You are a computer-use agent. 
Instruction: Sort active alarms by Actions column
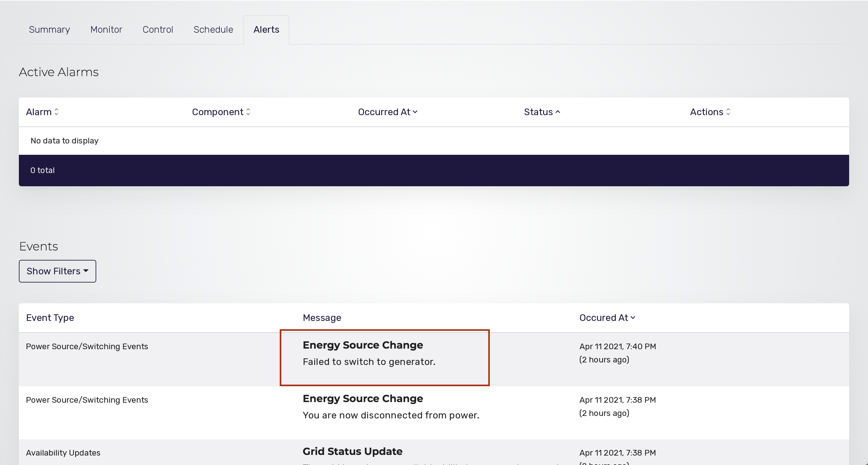710,112
